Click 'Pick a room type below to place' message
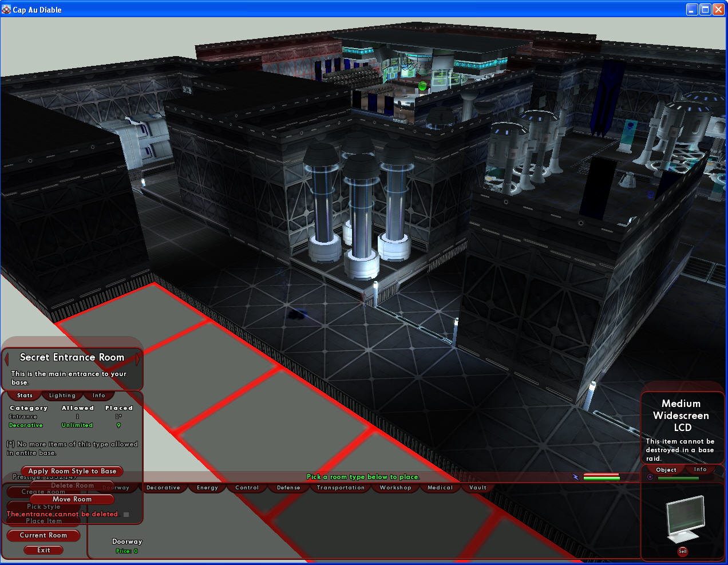This screenshot has width=728, height=565. pyautogui.click(x=363, y=477)
